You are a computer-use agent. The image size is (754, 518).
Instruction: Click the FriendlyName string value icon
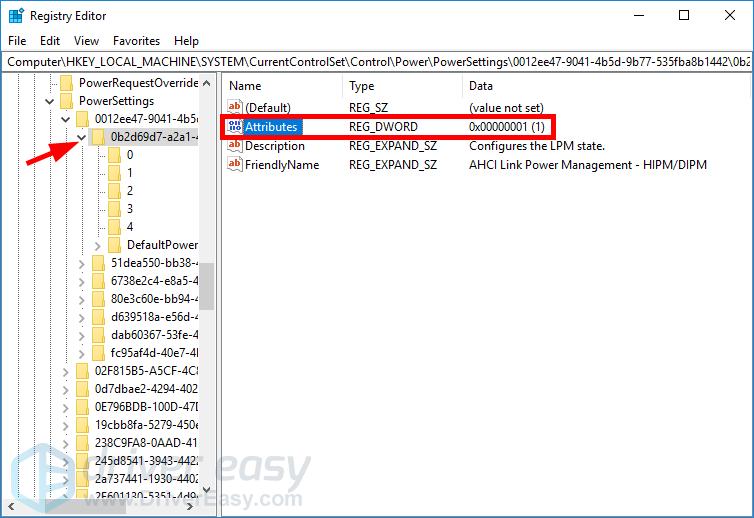[235, 165]
